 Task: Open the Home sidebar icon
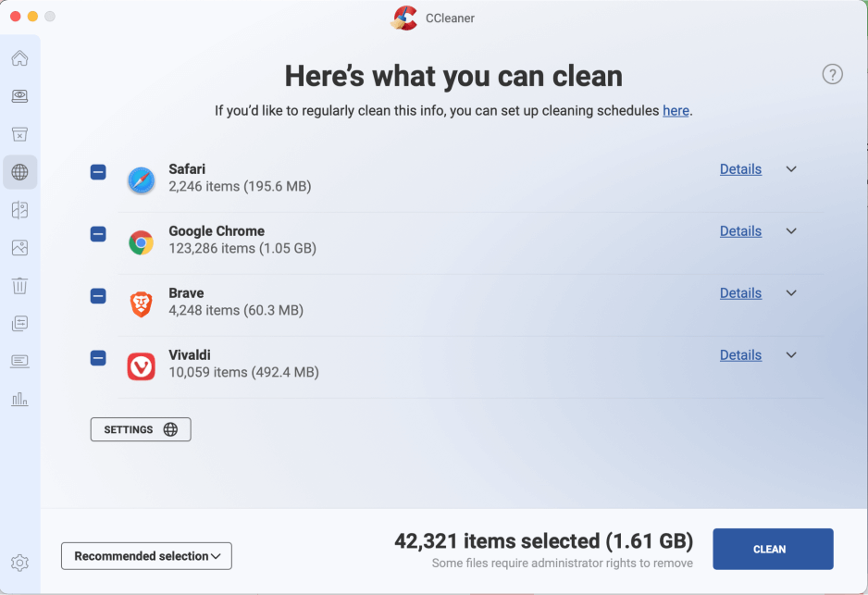pyautogui.click(x=20, y=58)
